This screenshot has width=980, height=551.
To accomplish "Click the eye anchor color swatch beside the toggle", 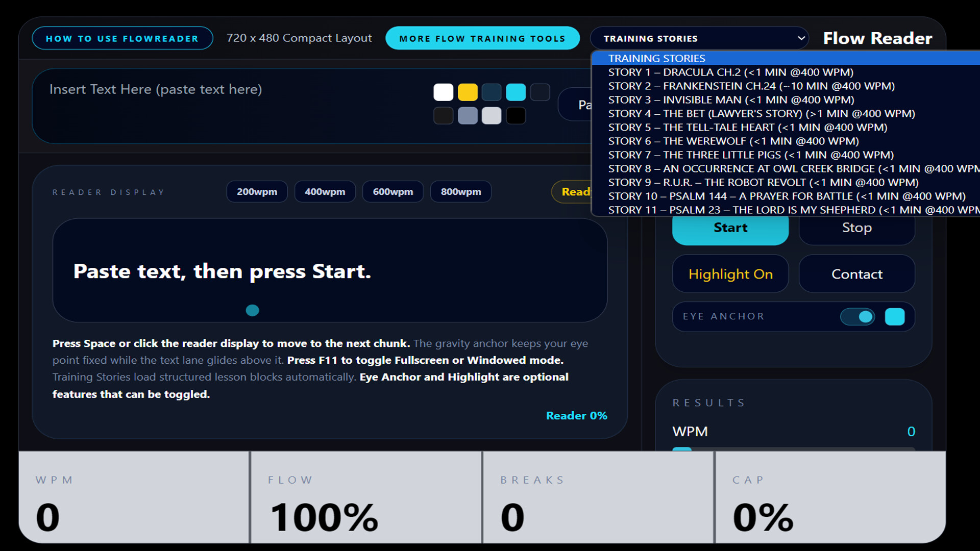I will pos(895,316).
